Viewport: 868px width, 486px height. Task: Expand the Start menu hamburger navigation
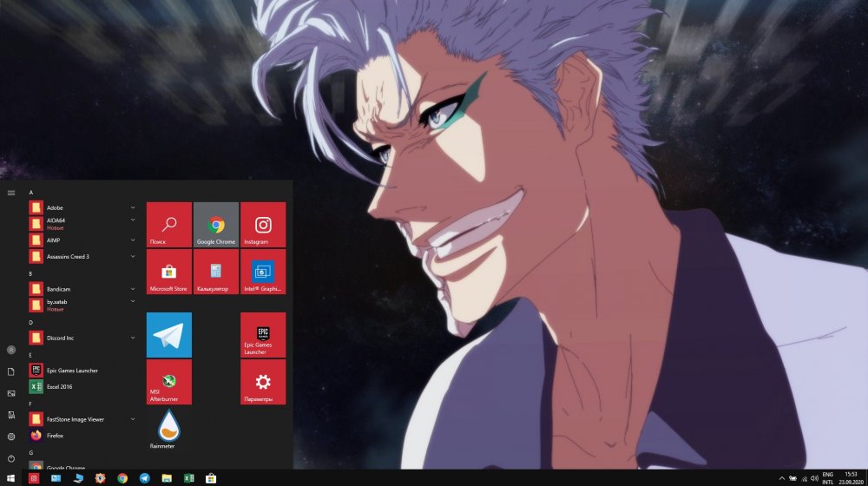click(x=11, y=193)
